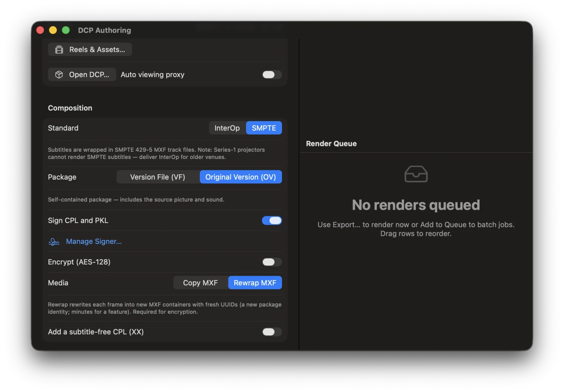Close the DCP Authoring window

(40, 30)
